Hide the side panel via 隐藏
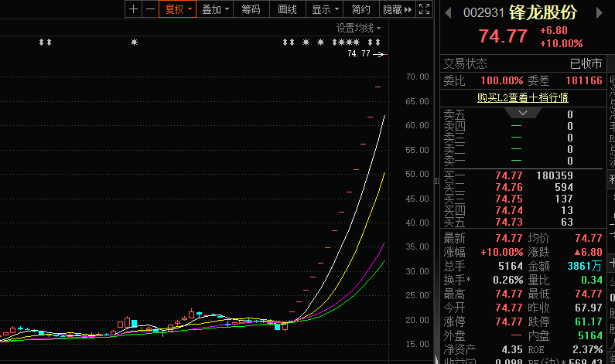The width and height of the screenshot is (615, 364). click(x=396, y=9)
